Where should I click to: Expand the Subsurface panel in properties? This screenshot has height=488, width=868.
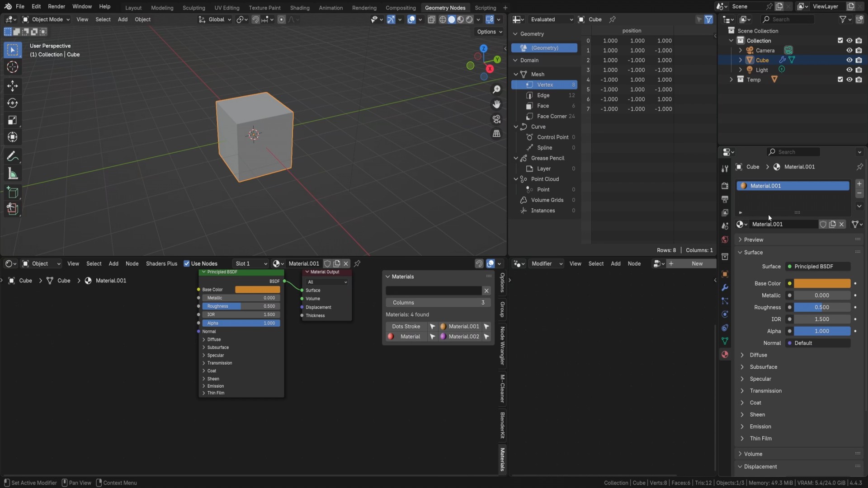click(763, 367)
